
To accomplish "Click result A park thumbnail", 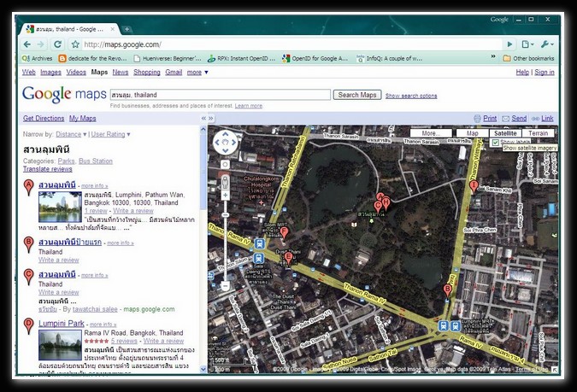I will pos(60,207).
